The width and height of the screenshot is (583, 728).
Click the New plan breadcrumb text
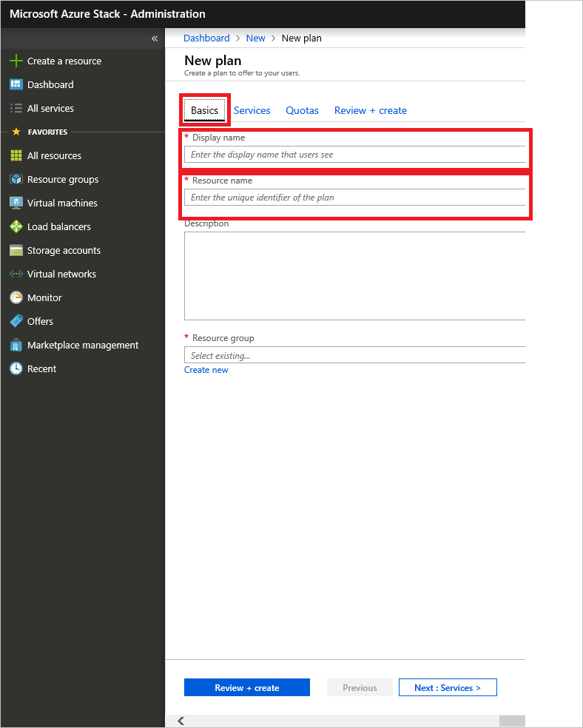301,38
